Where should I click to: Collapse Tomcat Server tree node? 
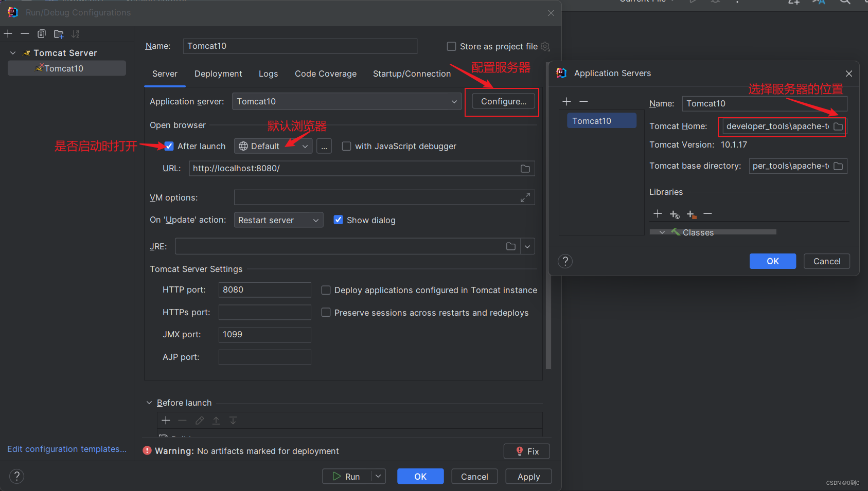(13, 53)
